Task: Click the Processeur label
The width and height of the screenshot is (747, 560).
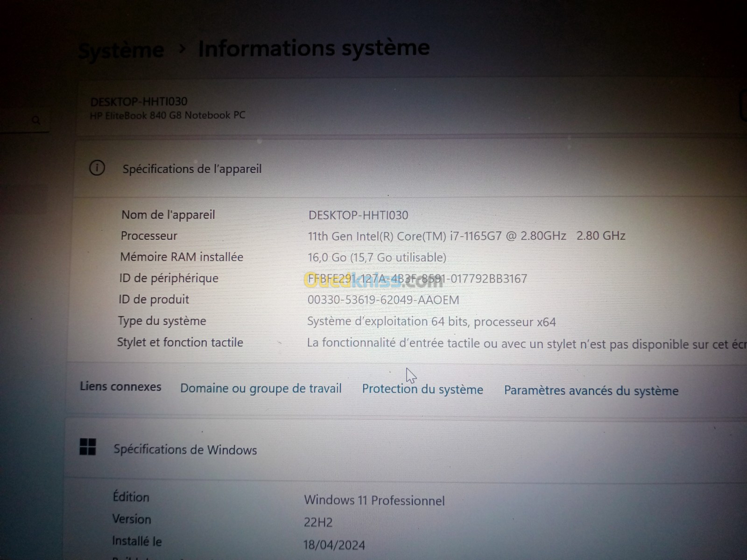Action: click(x=149, y=236)
